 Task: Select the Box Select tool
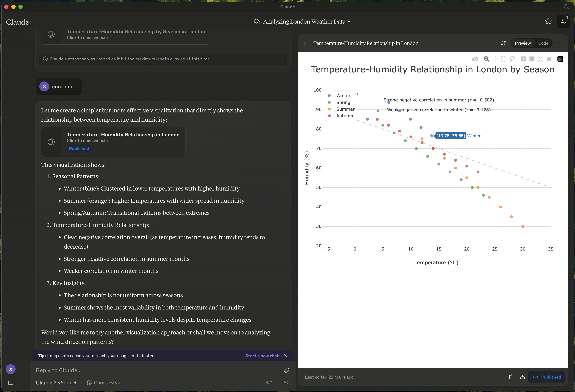pyautogui.click(x=503, y=59)
